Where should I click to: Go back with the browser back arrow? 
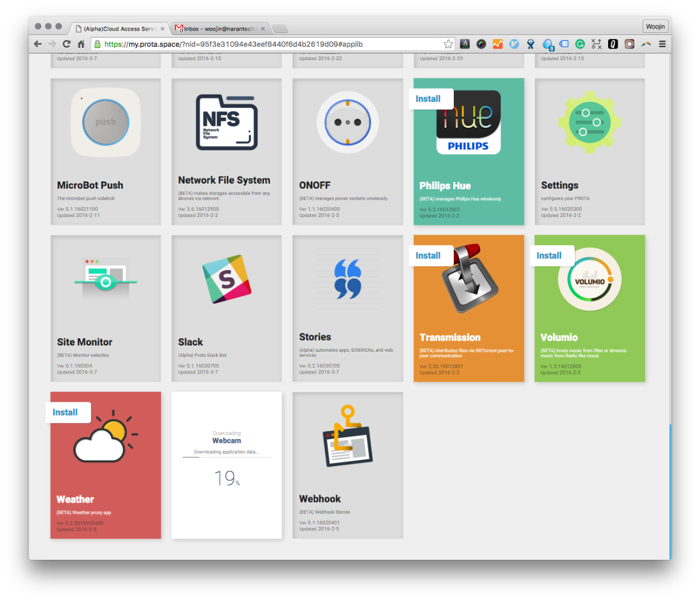[38, 44]
